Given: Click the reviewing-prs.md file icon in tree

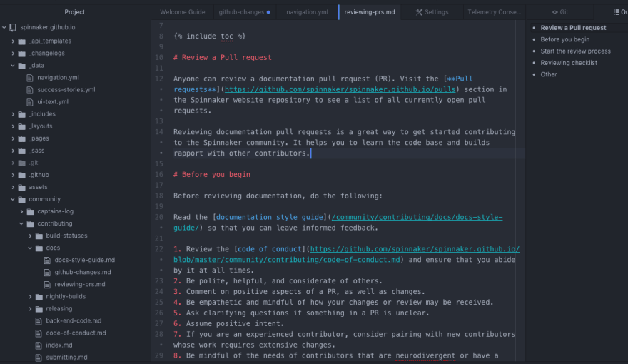Looking at the screenshot, I should [47, 285].
